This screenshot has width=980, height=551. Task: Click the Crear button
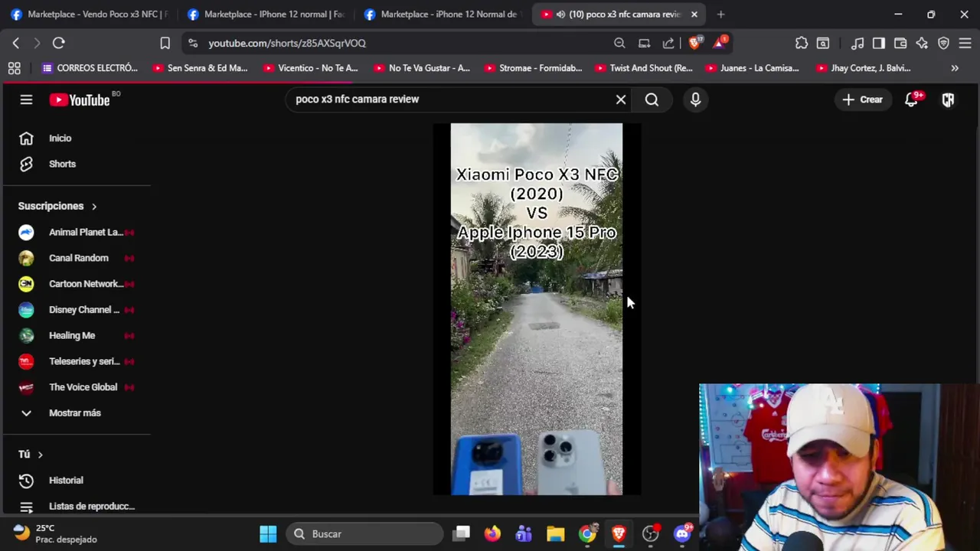(863, 99)
